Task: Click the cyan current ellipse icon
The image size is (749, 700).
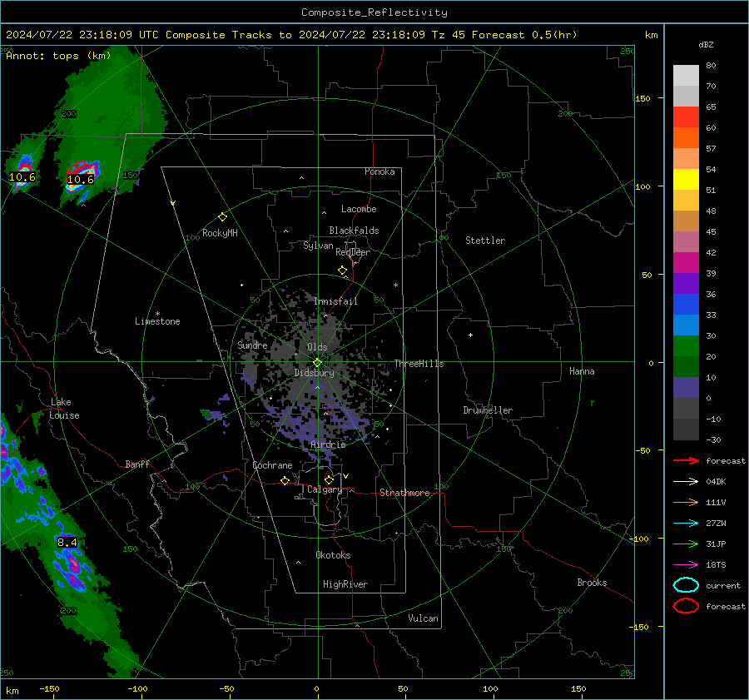Action: coord(686,585)
